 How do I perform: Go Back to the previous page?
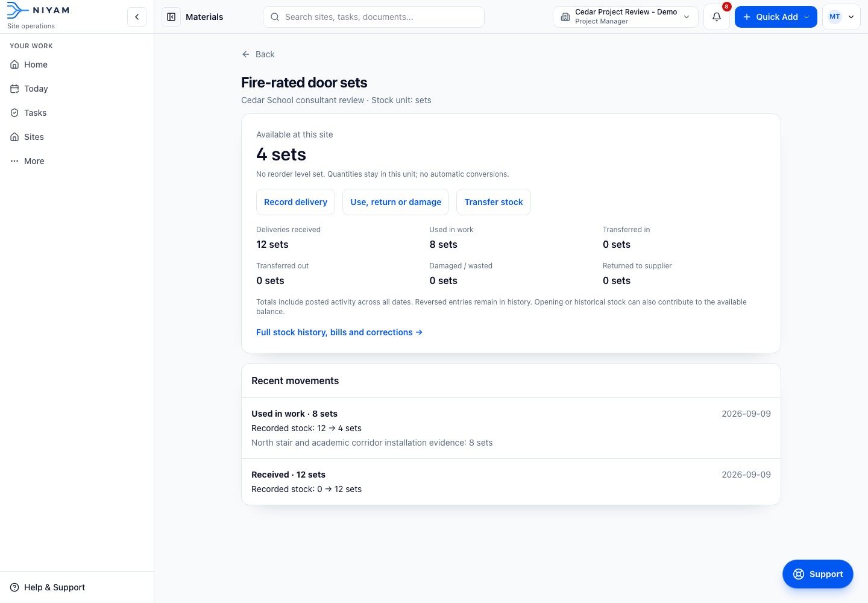(258, 54)
